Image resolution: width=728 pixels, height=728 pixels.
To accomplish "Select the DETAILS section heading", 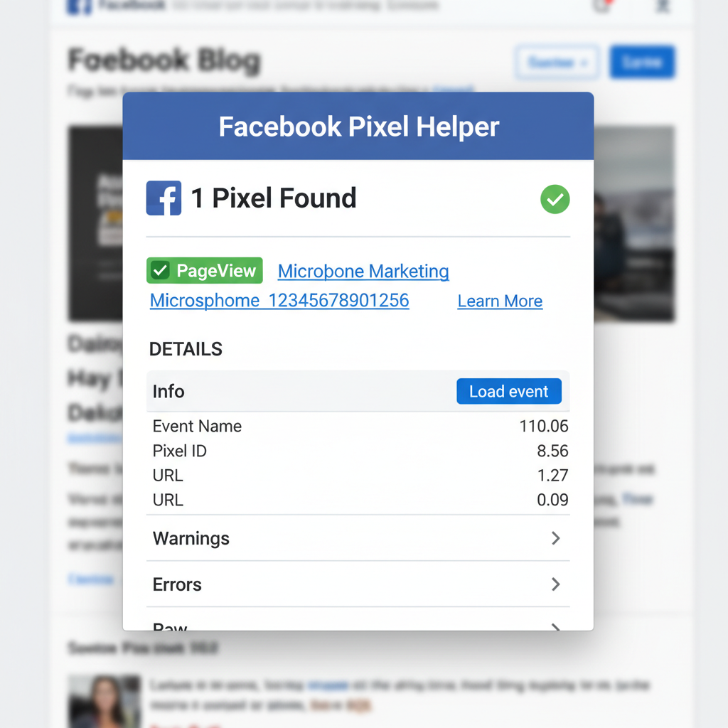I will [x=186, y=349].
